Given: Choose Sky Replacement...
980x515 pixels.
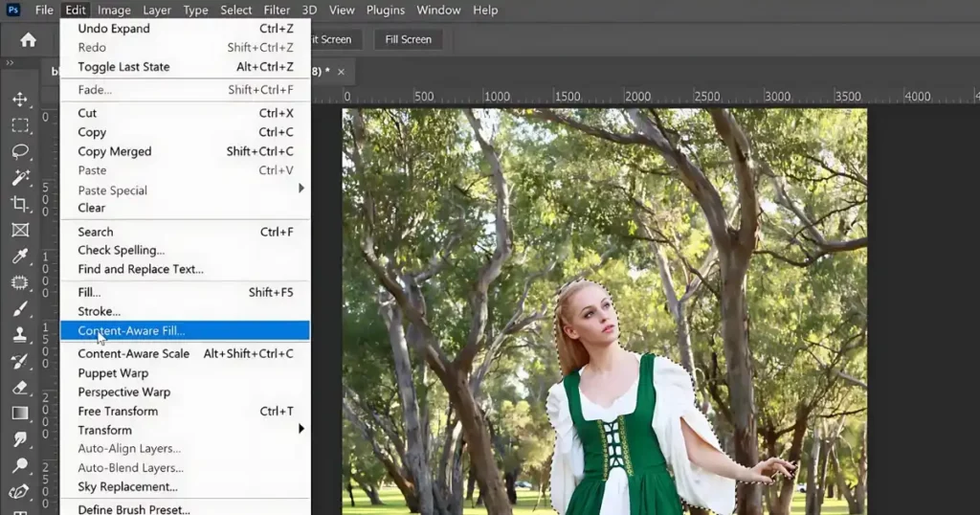Looking at the screenshot, I should (x=185, y=487).
